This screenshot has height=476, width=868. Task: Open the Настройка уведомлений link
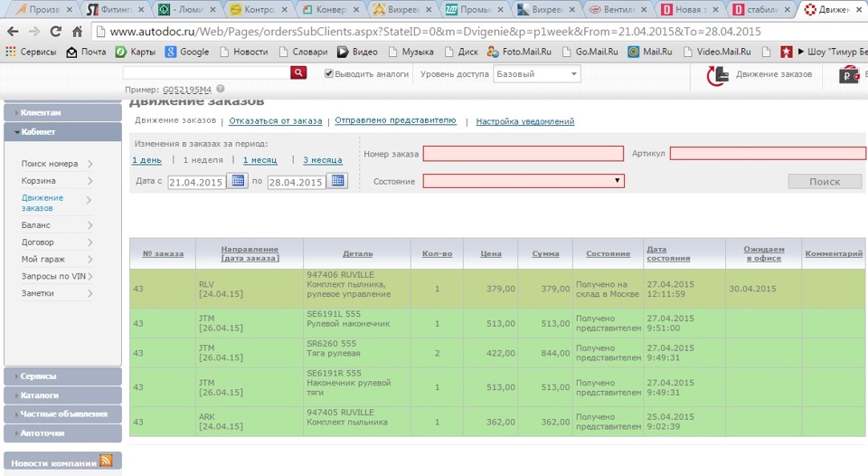point(524,121)
